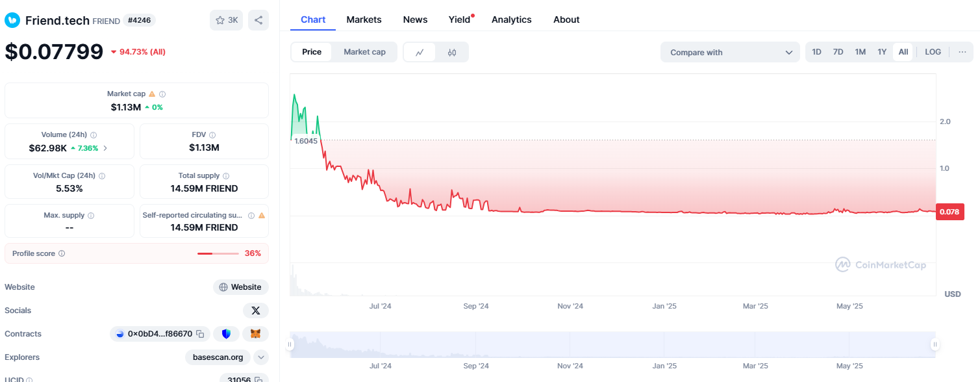
Task: Open the News tab
Action: click(415, 19)
